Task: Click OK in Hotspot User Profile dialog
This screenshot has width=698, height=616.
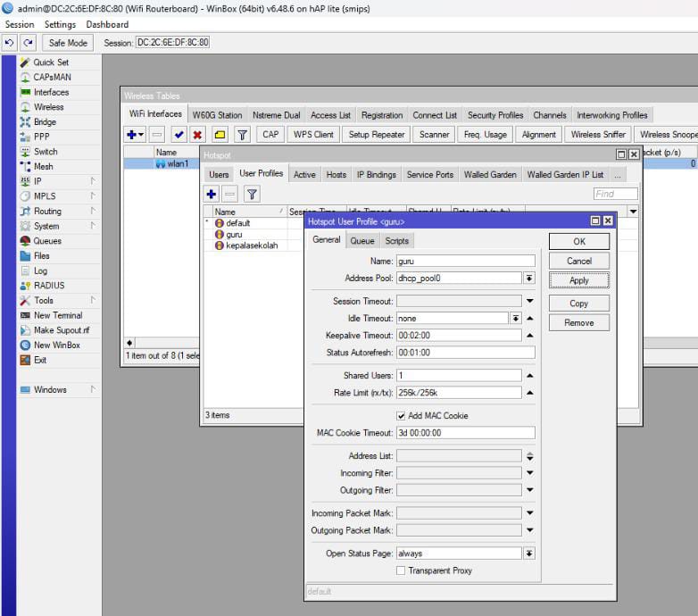Action: (x=579, y=241)
